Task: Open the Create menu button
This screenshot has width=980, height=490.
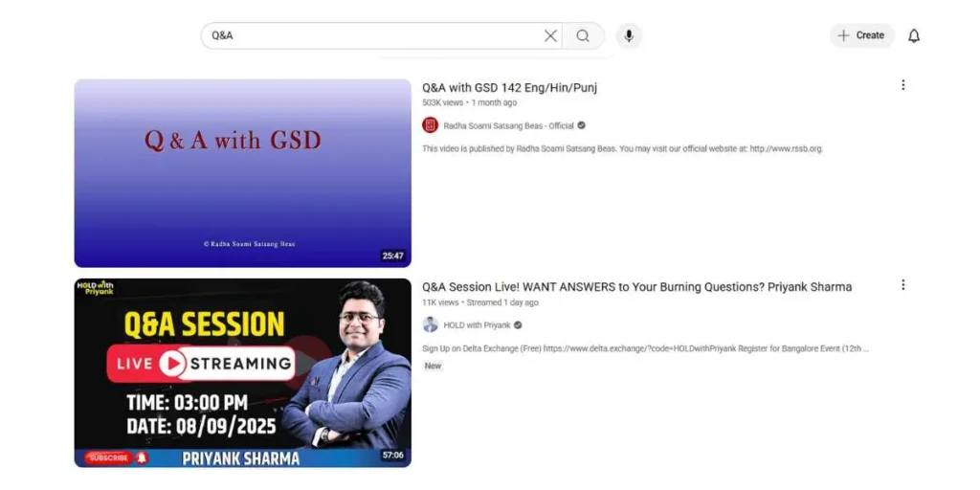Action: (x=862, y=35)
